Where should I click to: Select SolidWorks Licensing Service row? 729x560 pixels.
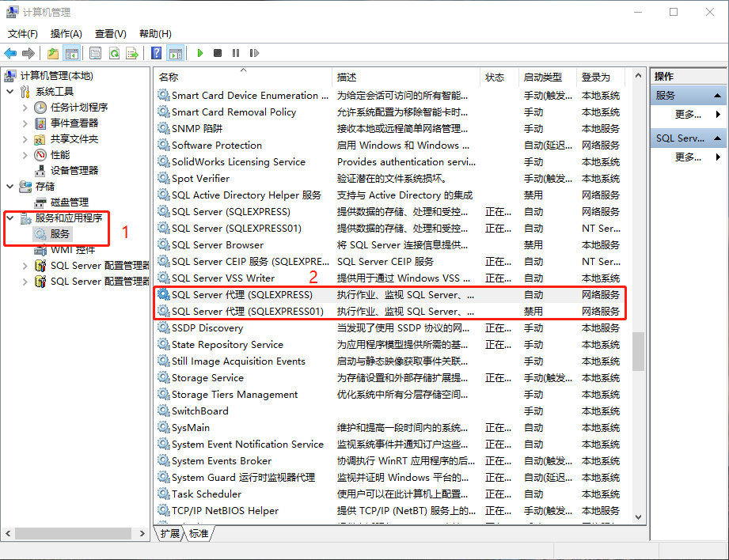coord(390,161)
